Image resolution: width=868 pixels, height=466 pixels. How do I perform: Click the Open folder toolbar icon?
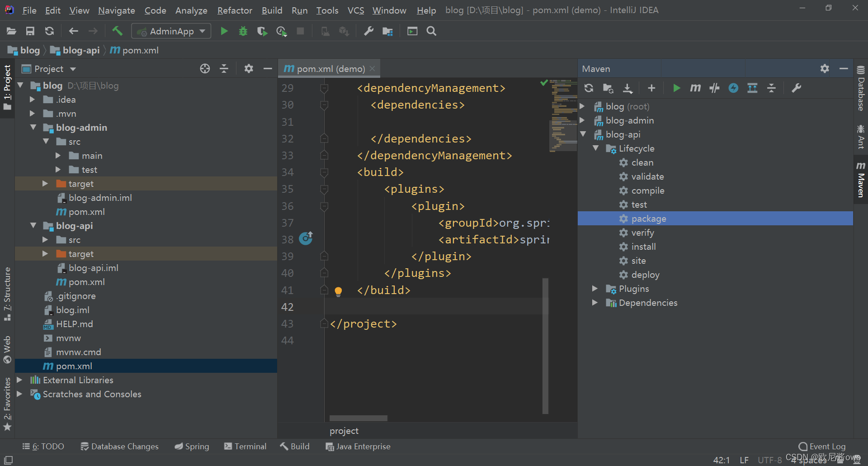pyautogui.click(x=11, y=31)
